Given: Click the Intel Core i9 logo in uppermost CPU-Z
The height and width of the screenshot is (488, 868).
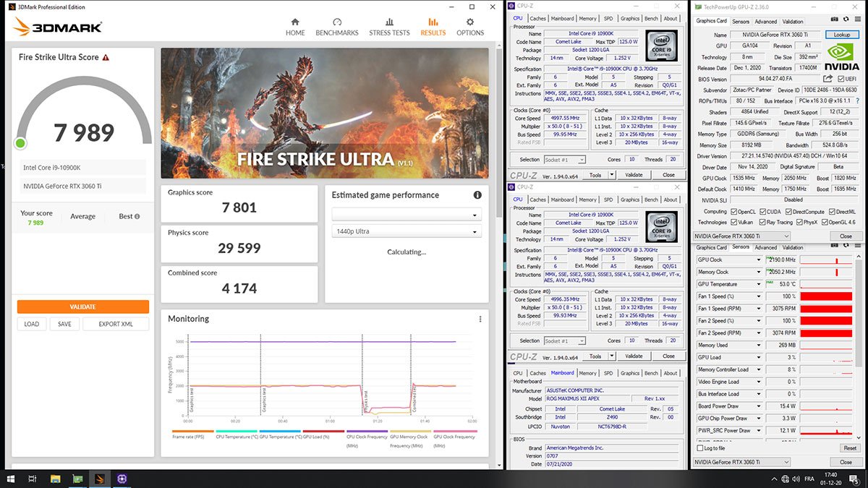Looking at the screenshot, I should (661, 45).
